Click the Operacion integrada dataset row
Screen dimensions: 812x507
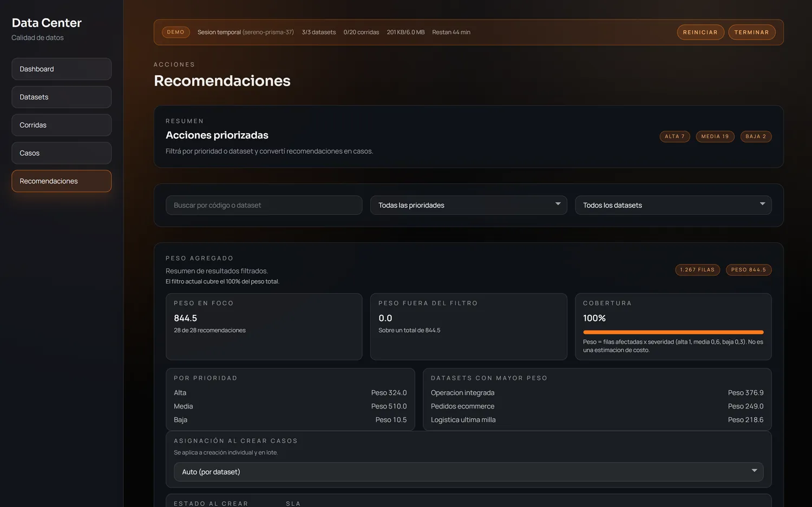[x=597, y=393]
